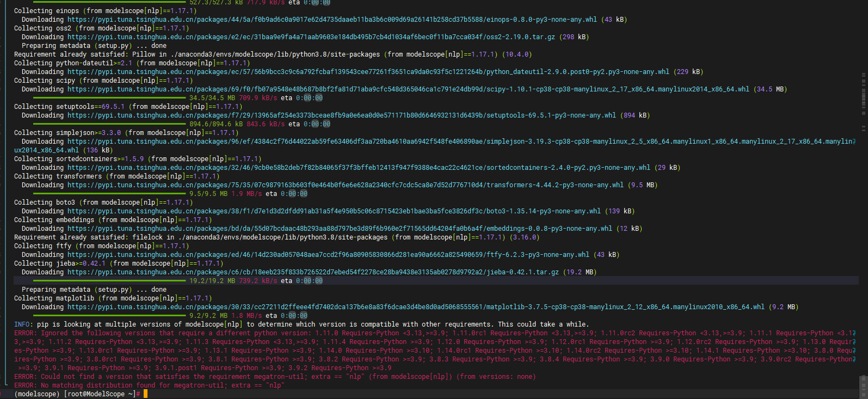Click the scipy-1.10.1 wheel download link
This screenshot has width=868, height=399.
[408, 89]
